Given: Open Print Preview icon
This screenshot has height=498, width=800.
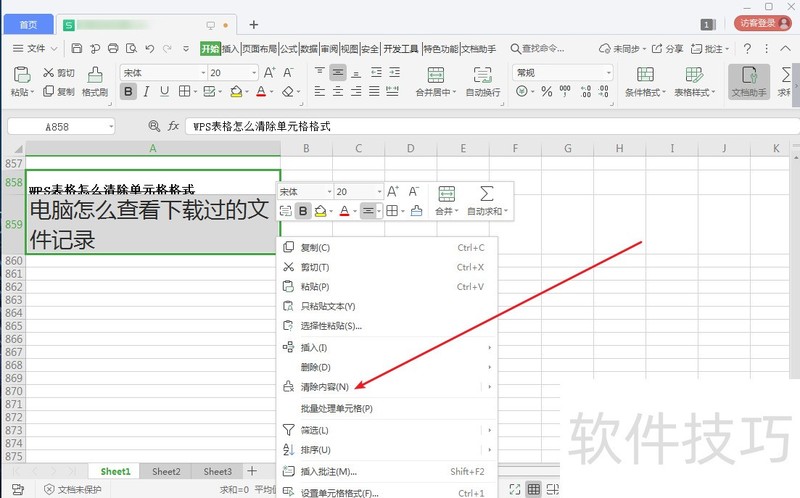Looking at the screenshot, I should coord(131,48).
